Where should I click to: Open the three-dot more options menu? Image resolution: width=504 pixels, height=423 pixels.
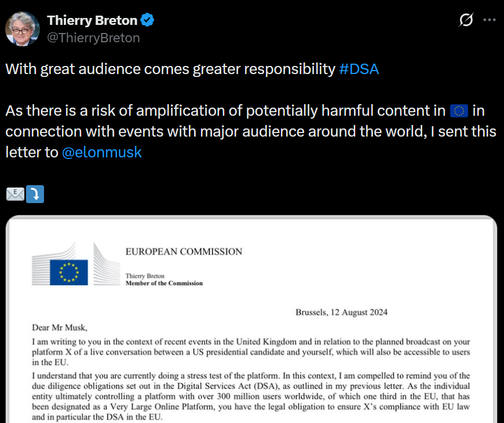(x=490, y=20)
